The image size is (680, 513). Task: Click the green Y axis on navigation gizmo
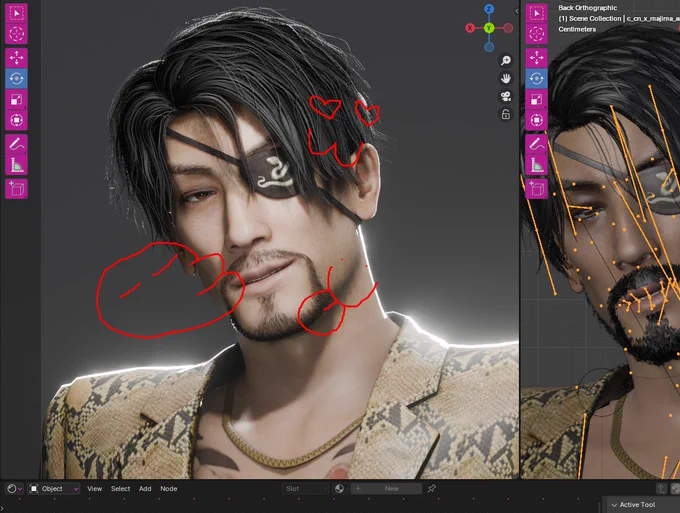(x=489, y=28)
